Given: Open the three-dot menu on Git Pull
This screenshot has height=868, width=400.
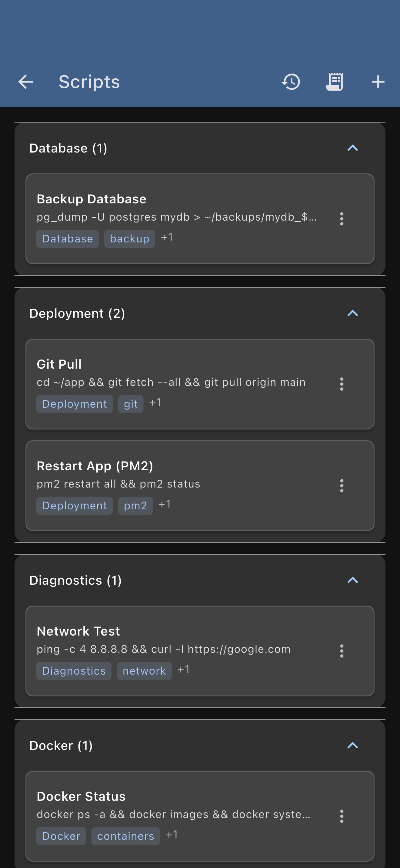Looking at the screenshot, I should (342, 383).
